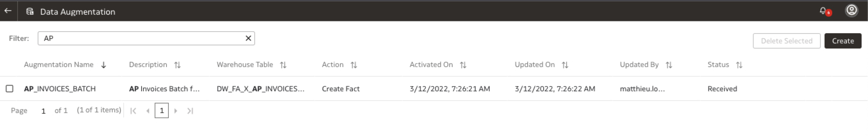The width and height of the screenshot is (868, 136).
Task: Open the AP_INVOICES_BATCH augmentation
Action: pyautogui.click(x=60, y=89)
